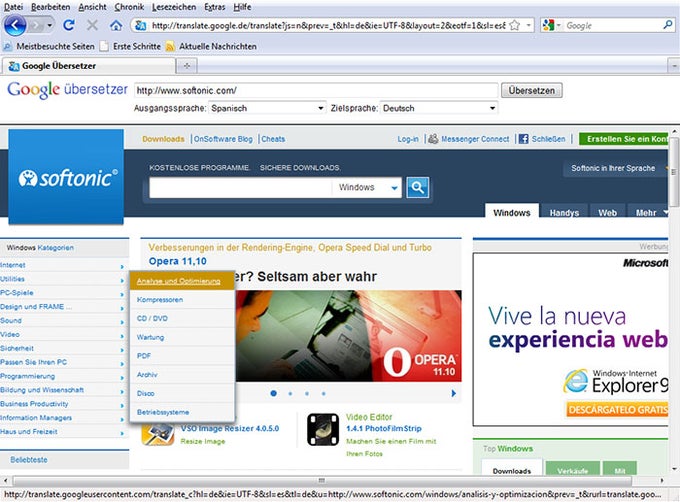
Task: Open Zielsprache Deutsch dropdown
Action: [439, 108]
